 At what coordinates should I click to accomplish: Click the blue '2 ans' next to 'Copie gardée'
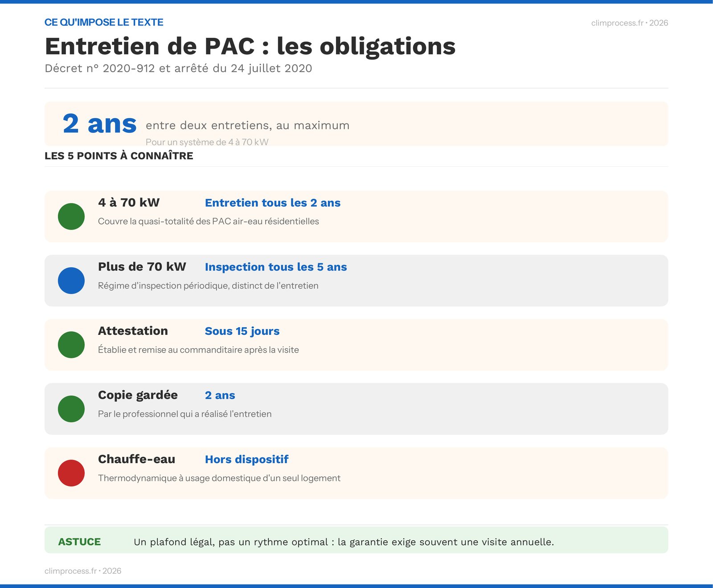(x=220, y=395)
